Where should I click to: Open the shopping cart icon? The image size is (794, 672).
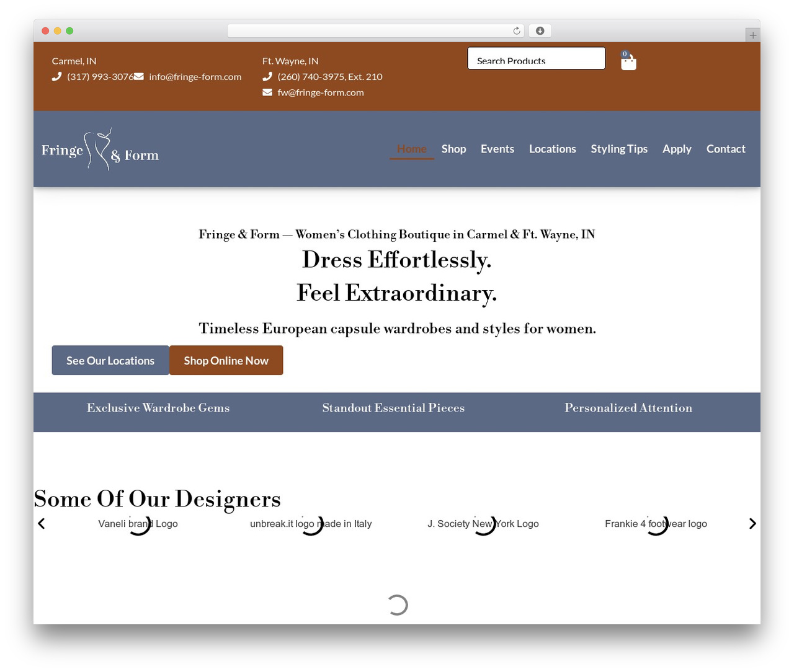(x=628, y=61)
